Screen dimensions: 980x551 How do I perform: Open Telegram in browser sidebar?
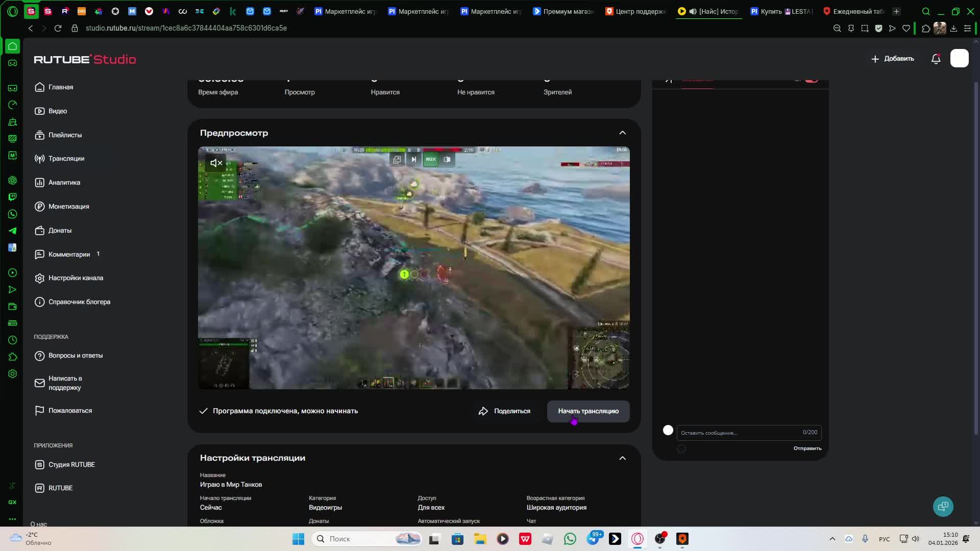(13, 231)
